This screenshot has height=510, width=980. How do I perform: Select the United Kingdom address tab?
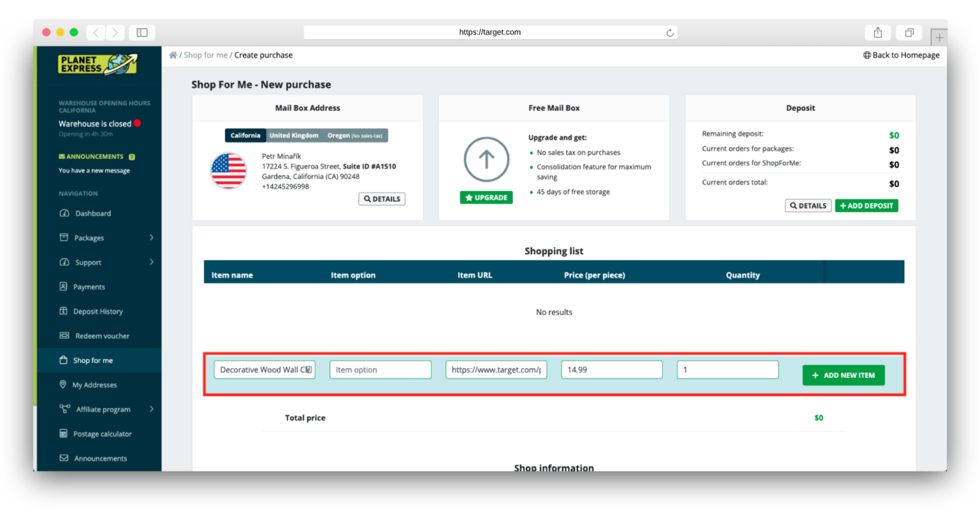pyautogui.click(x=293, y=135)
